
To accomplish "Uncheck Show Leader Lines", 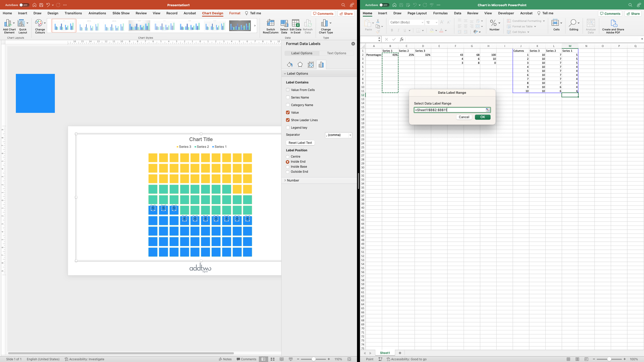I will pos(288,120).
